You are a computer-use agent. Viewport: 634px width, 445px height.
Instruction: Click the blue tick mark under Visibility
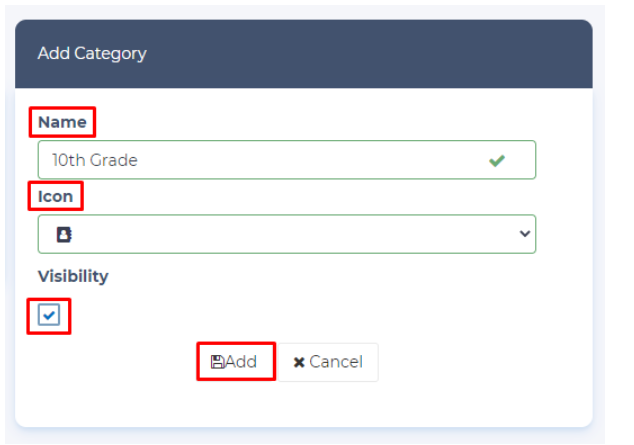tap(50, 316)
